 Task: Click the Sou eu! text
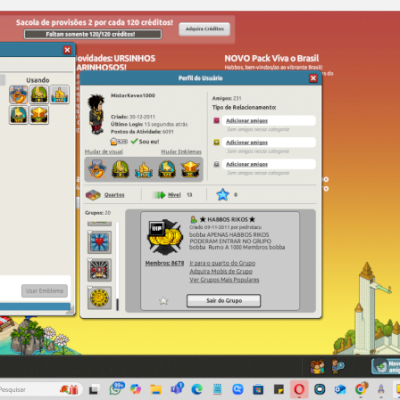click(x=149, y=142)
